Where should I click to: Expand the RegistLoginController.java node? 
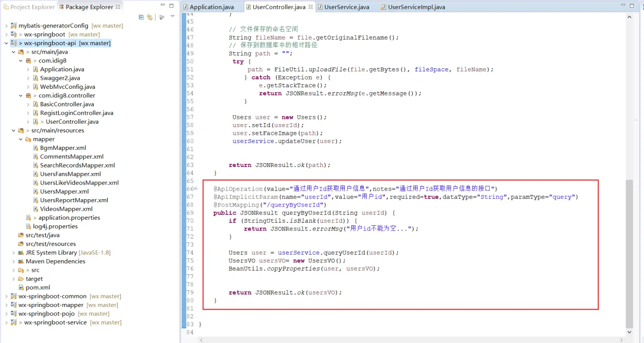tap(28, 113)
